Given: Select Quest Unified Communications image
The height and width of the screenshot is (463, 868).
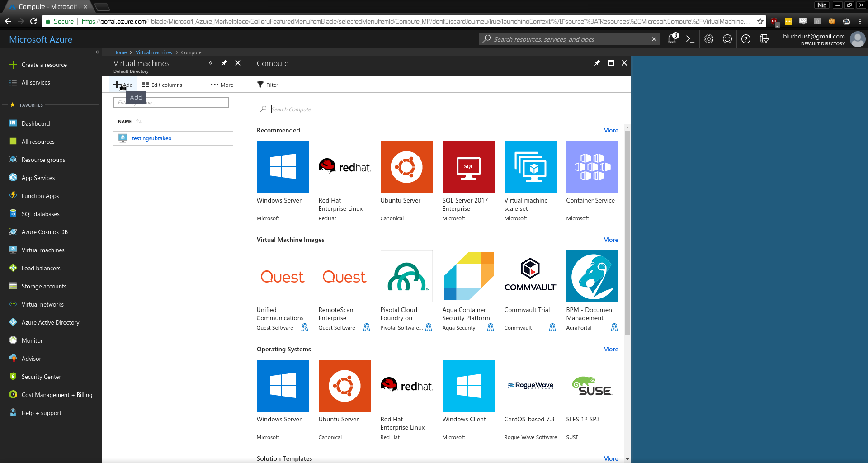Looking at the screenshot, I should (283, 291).
